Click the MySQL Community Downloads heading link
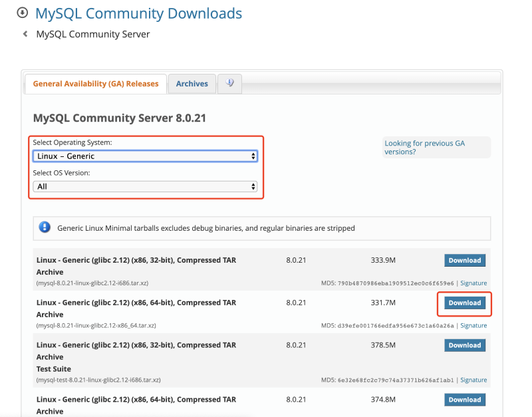The height and width of the screenshot is (417, 532). pyautogui.click(x=138, y=13)
